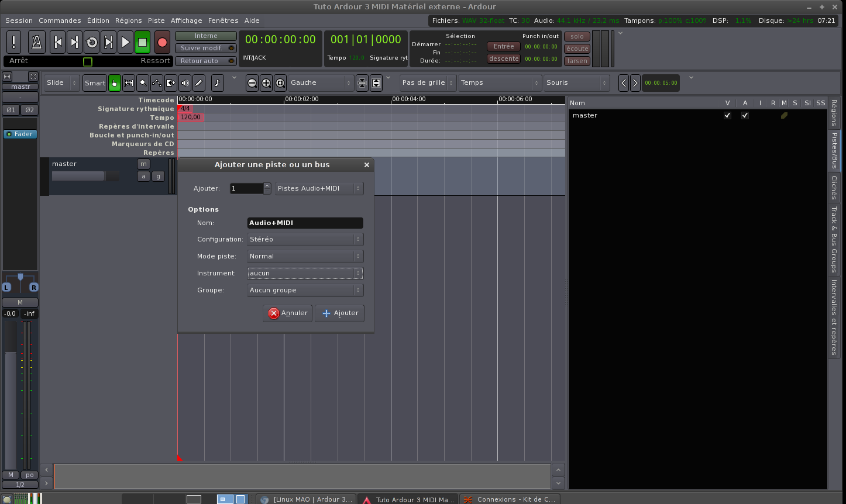Viewport: 846px width, 504px height.
Task: Go to session start
Action: pos(57,42)
